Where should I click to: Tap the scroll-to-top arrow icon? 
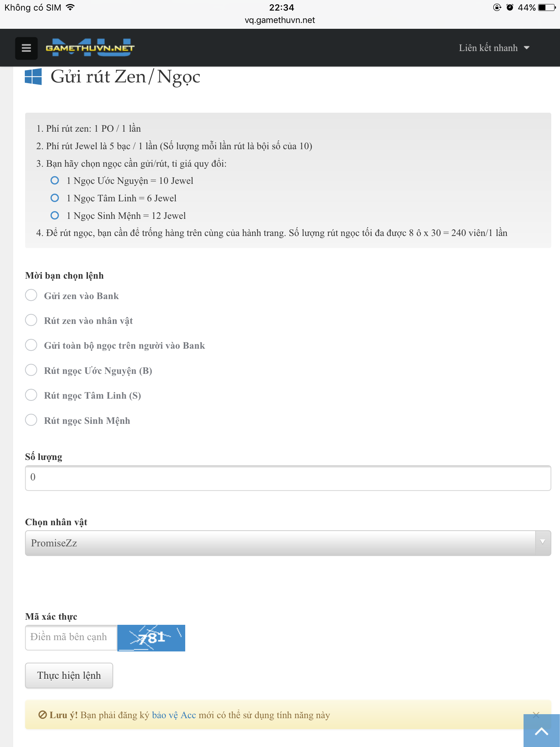click(541, 731)
